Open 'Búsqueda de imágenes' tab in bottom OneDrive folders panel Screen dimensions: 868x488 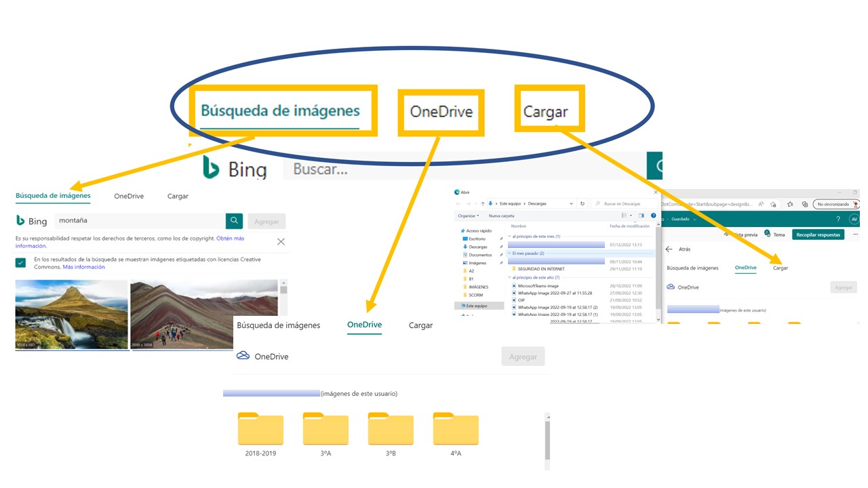coord(278,325)
